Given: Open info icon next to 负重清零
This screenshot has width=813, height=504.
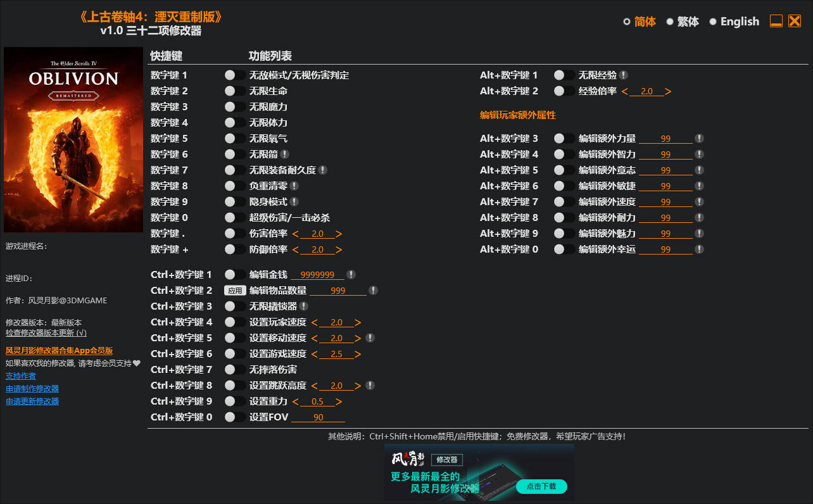Looking at the screenshot, I should (294, 186).
